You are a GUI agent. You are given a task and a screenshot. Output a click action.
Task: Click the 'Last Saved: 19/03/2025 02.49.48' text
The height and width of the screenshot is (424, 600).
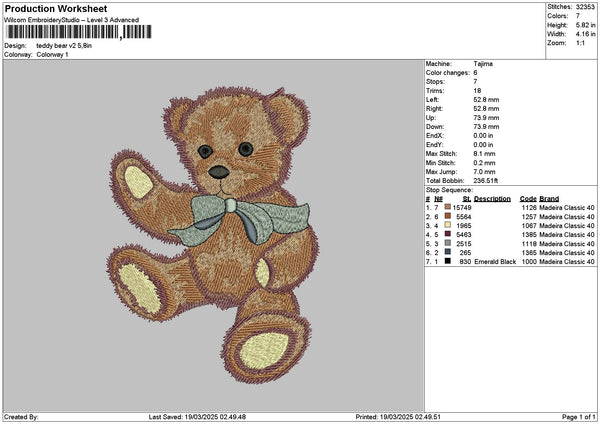197,417
